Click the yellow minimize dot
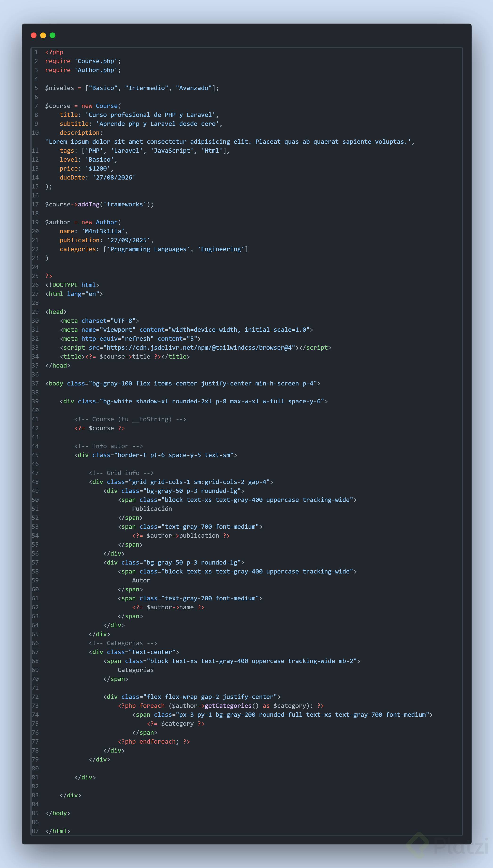Viewport: 493px width, 868px height. coord(43,35)
